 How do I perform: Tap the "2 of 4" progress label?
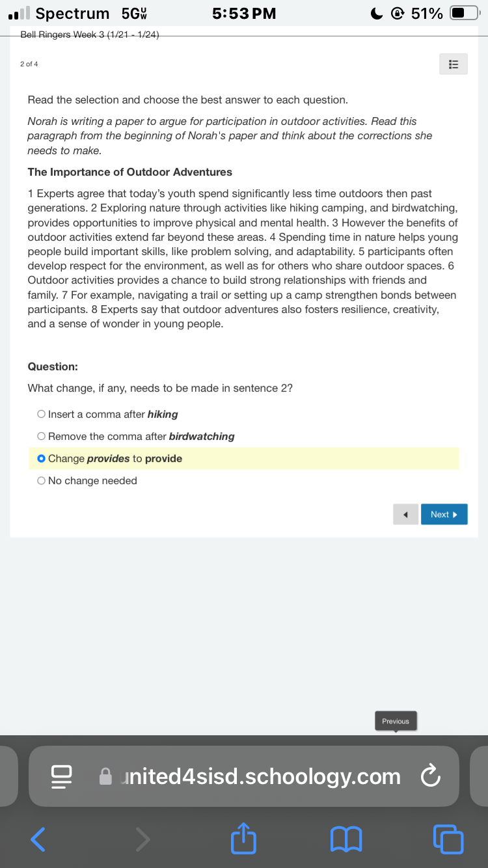(x=29, y=64)
